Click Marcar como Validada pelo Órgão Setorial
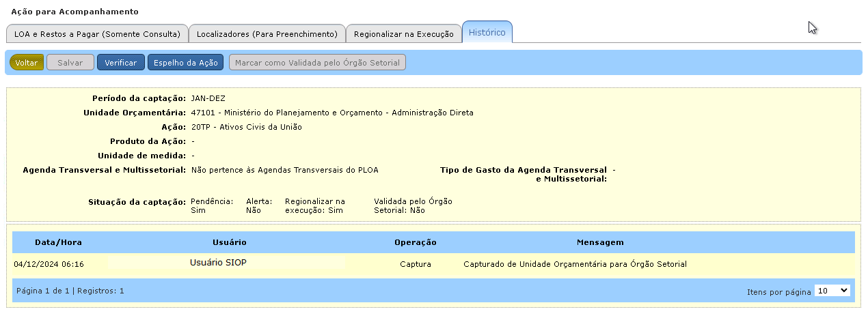Screen dimensions: 868x318 317,63
